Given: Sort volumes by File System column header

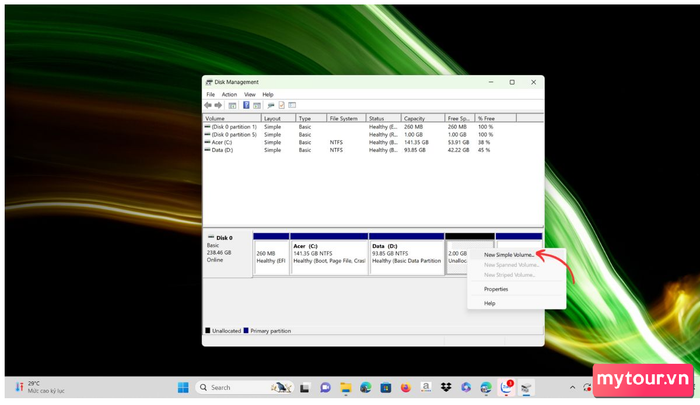Looking at the screenshot, I should [343, 118].
